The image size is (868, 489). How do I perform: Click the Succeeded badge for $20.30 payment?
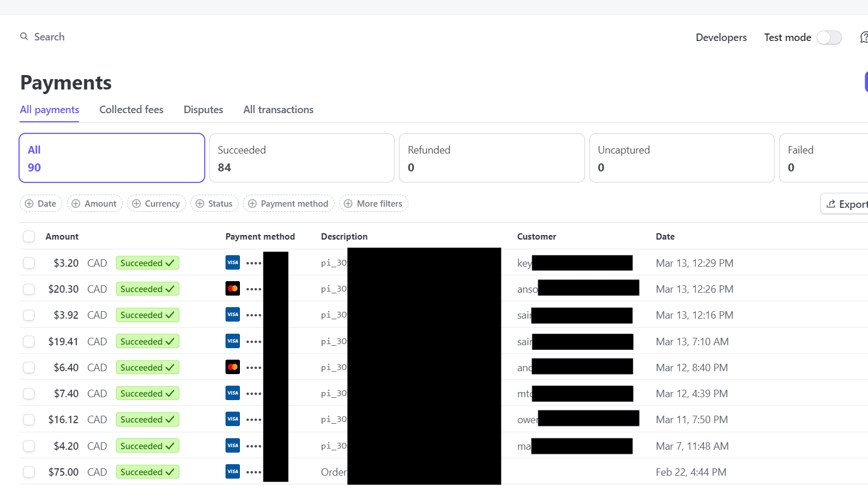(x=148, y=289)
